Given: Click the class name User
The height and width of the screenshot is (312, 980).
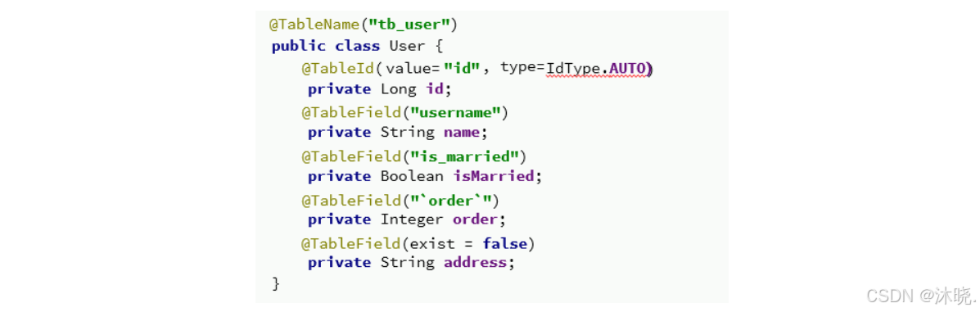Looking at the screenshot, I should 407,47.
